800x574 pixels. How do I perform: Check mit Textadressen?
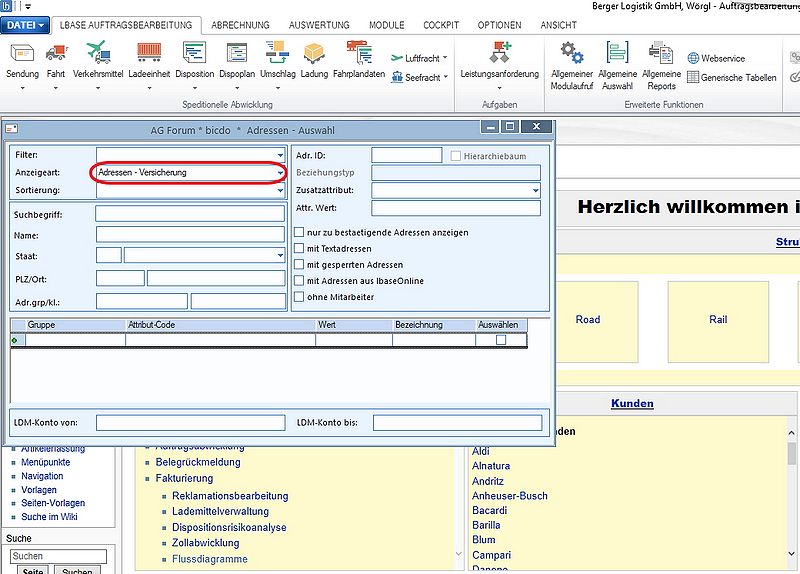pos(299,248)
